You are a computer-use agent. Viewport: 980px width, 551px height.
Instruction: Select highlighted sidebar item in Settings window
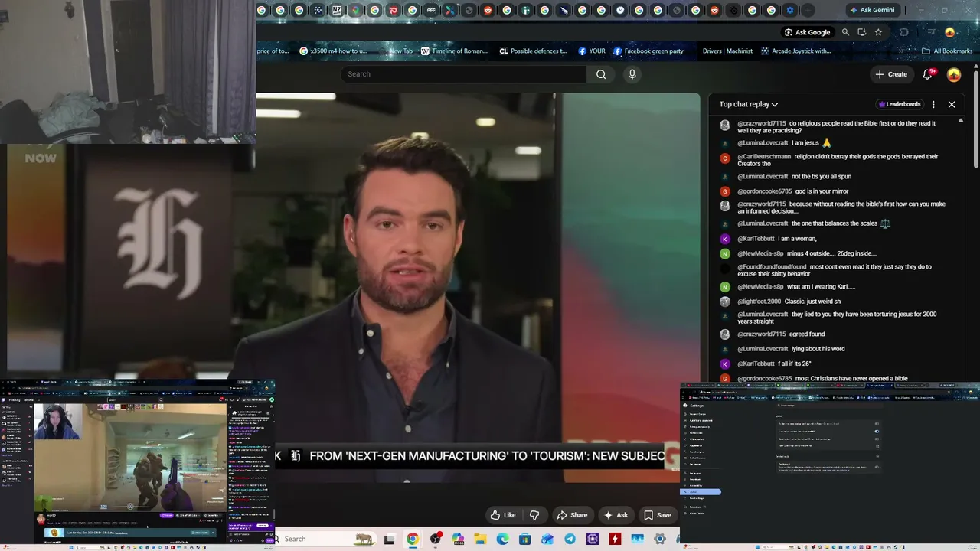pyautogui.click(x=701, y=492)
